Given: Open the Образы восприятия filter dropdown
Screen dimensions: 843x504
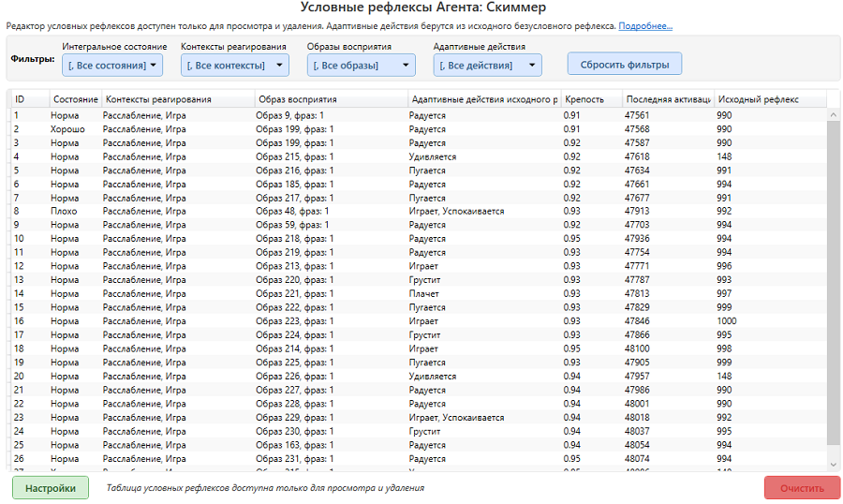Looking at the screenshot, I should click(x=361, y=65).
